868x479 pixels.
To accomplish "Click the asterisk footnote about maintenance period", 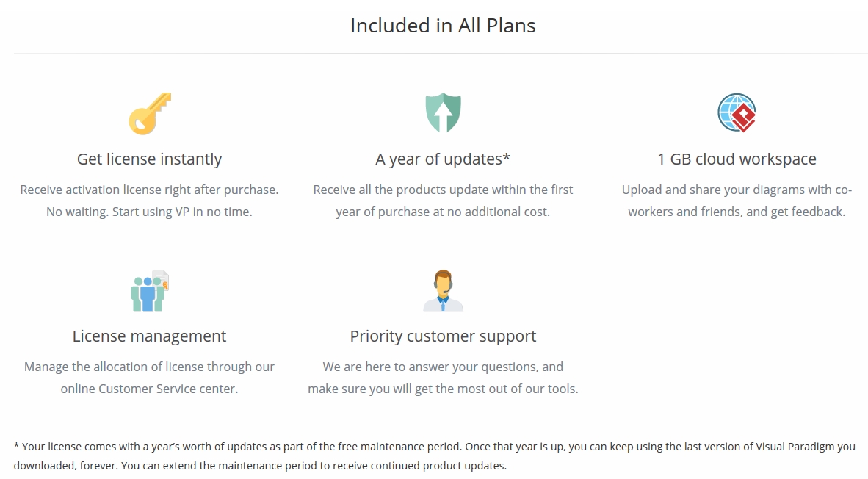I will pyautogui.click(x=435, y=455).
